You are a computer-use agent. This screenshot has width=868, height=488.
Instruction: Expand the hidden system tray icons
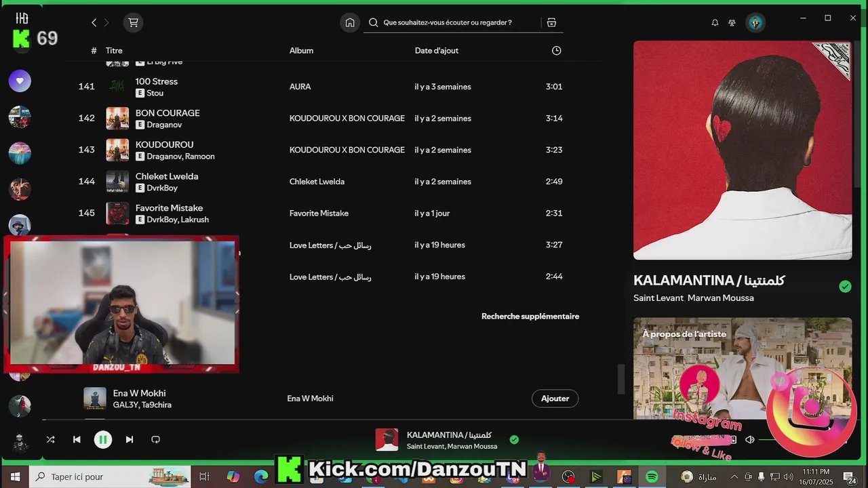click(736, 477)
